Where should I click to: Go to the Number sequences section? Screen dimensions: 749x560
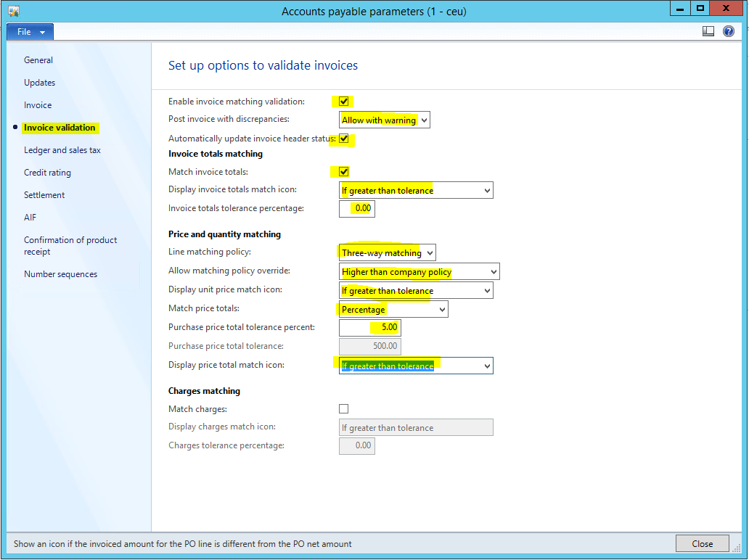click(x=60, y=274)
